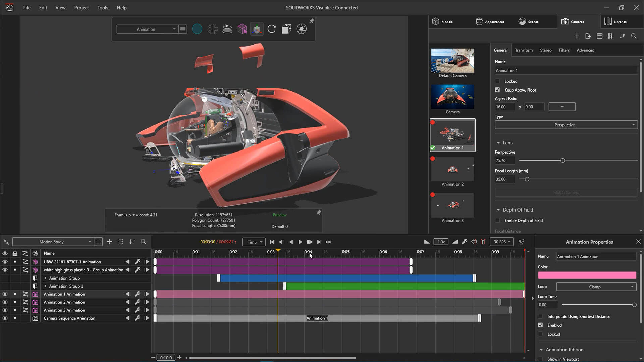Expand the Animation Group tree item
The height and width of the screenshot is (362, 644).
point(45,278)
